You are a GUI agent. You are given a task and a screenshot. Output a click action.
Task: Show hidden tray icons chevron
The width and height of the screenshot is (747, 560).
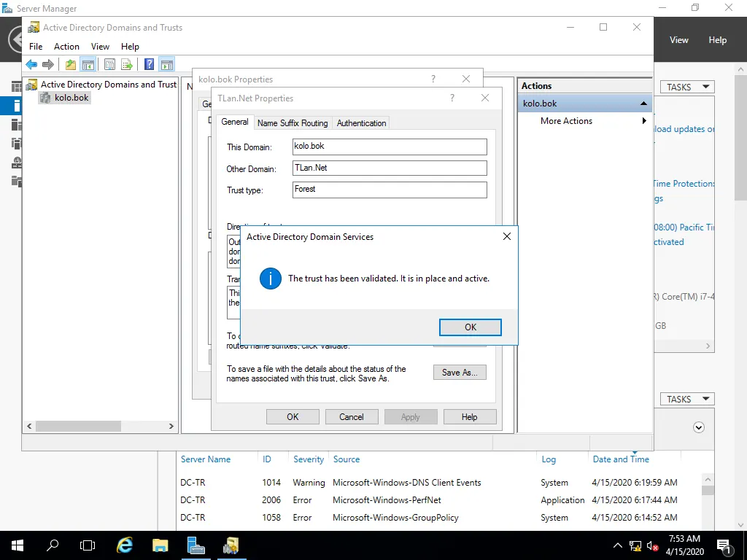pos(617,546)
